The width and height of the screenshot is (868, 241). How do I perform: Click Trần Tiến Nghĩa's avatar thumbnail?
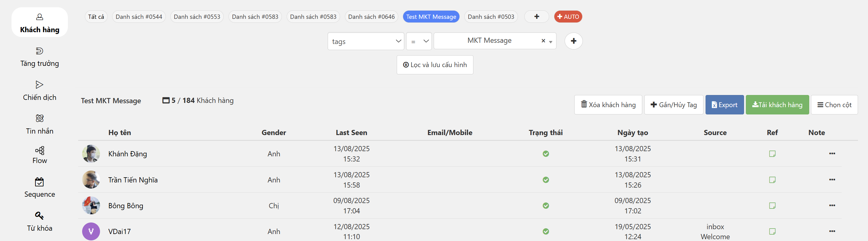coord(91,180)
